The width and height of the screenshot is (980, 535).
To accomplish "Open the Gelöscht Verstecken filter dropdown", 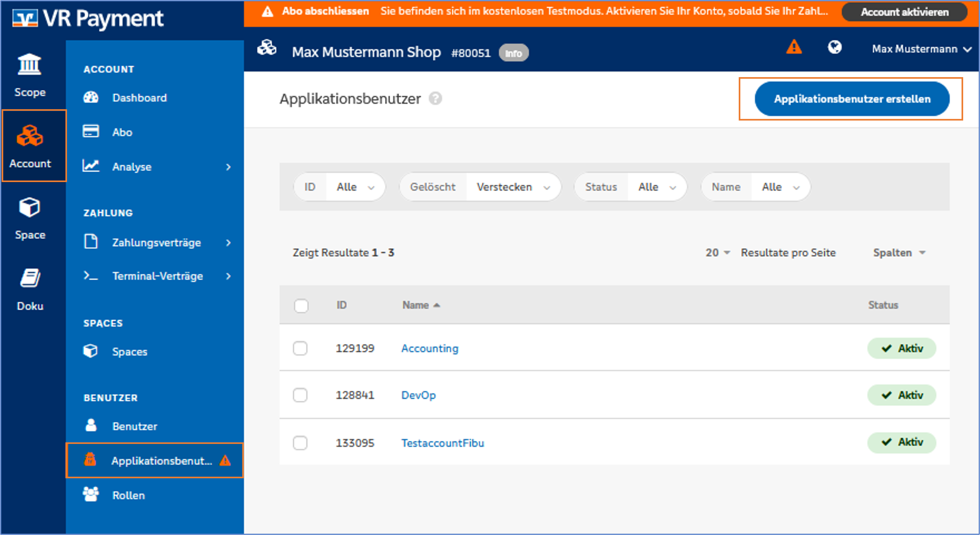I will click(x=480, y=187).
